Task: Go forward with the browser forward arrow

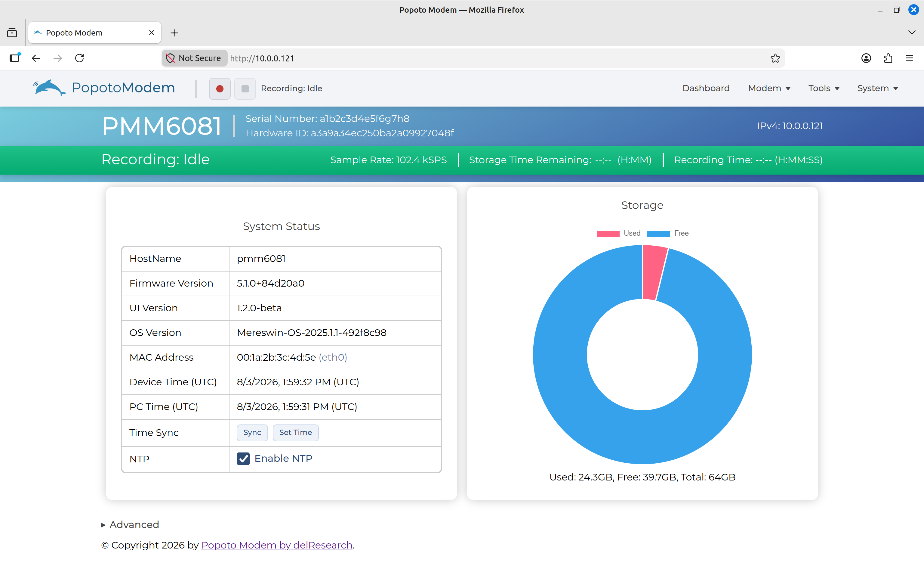Action: click(x=58, y=58)
